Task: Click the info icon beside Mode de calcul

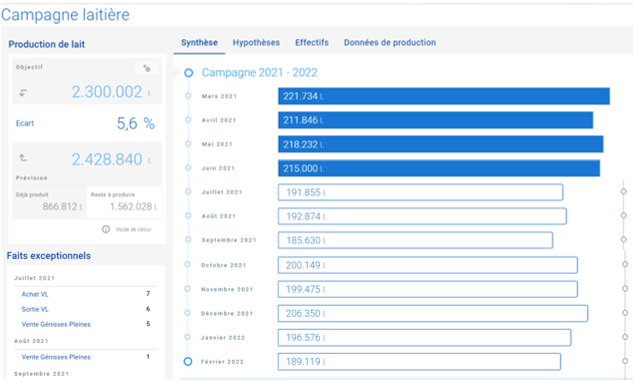Action: tap(106, 229)
